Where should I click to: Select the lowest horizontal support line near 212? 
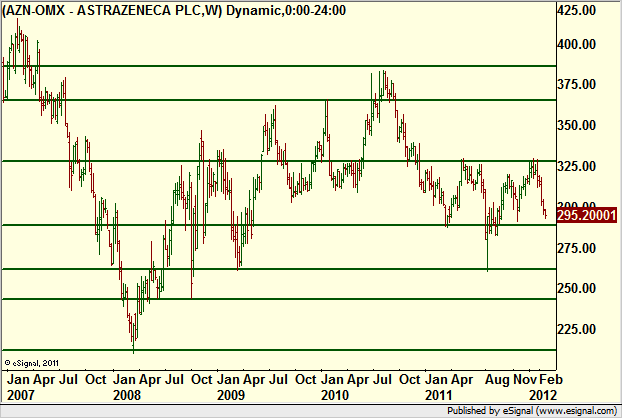278,350
